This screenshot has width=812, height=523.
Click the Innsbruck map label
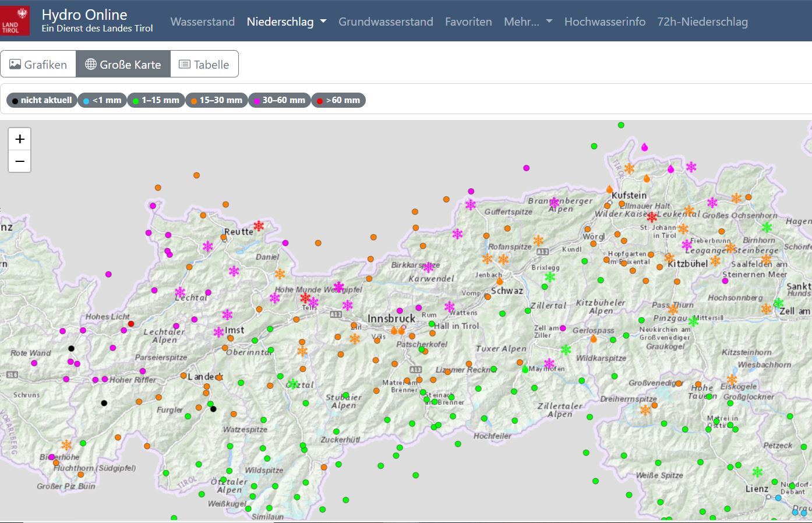point(391,319)
